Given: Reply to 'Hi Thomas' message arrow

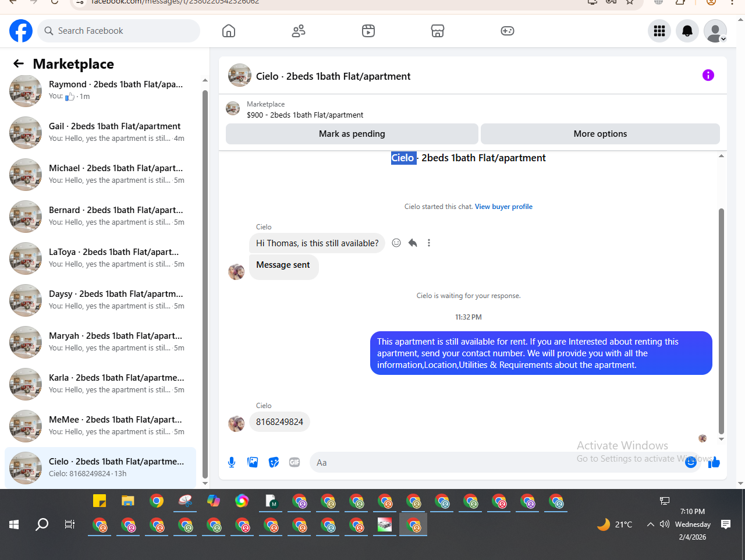Looking at the screenshot, I should coord(413,243).
